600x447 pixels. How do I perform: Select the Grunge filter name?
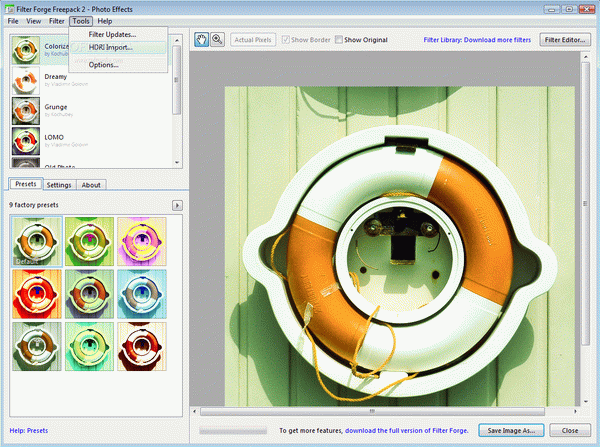pos(56,107)
